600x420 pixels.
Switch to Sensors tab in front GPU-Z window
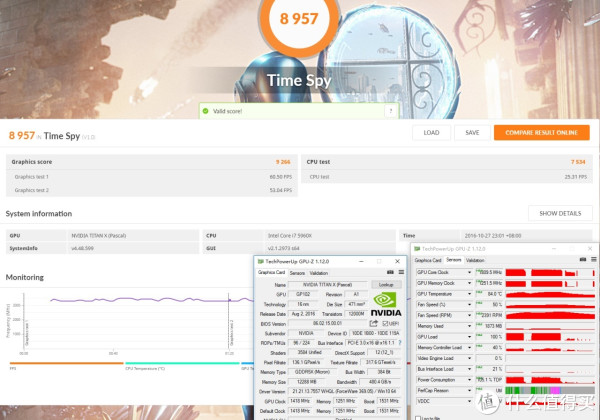(297, 273)
